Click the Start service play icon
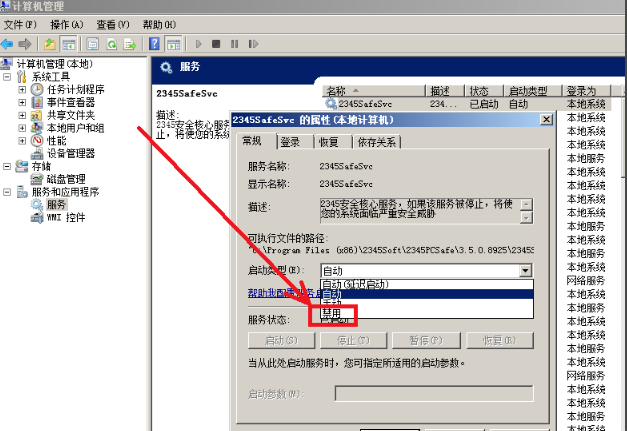Image resolution: width=627 pixels, height=431 pixels. click(199, 44)
